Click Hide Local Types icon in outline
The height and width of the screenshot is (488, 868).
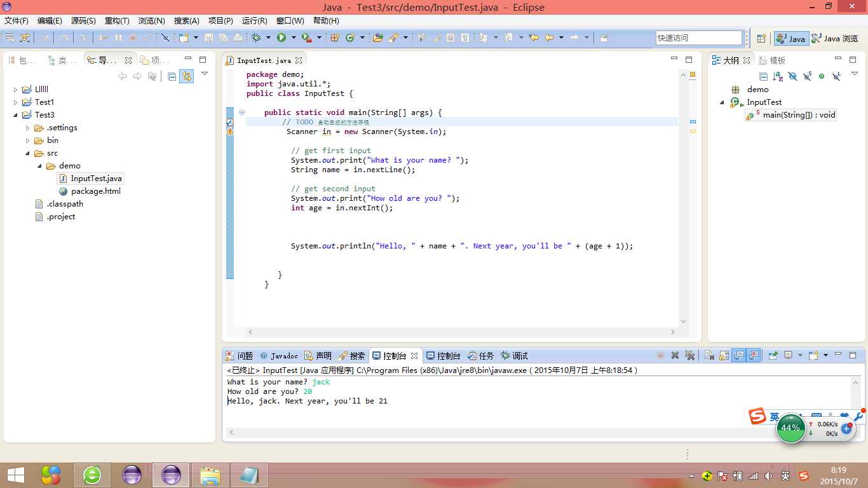[836, 76]
